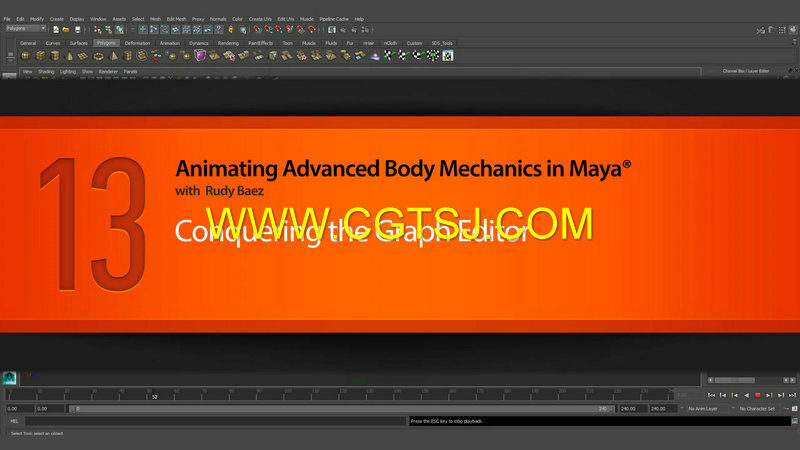Screen dimensions: 800x450
Task: Go to end of playback range
Action: coord(792,395)
